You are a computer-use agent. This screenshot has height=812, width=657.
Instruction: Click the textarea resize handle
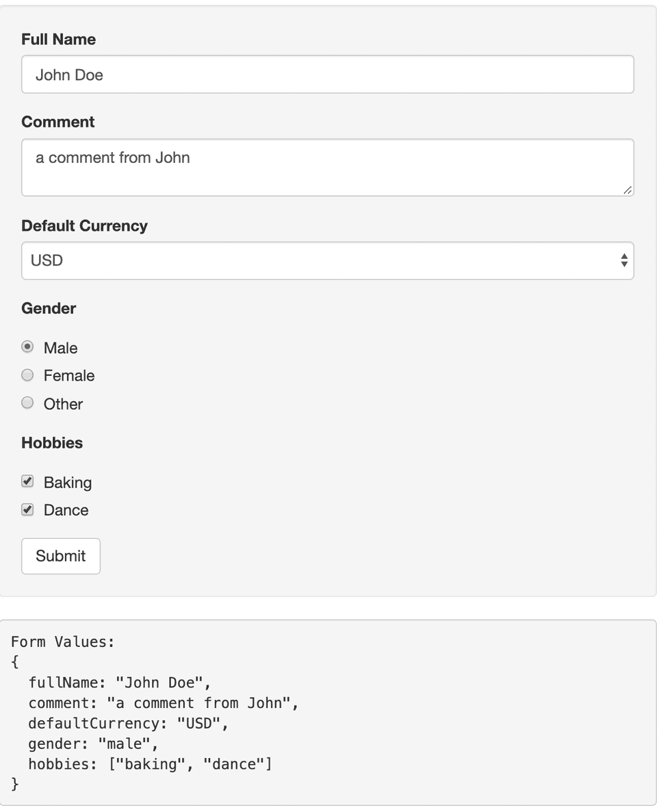pos(628,191)
